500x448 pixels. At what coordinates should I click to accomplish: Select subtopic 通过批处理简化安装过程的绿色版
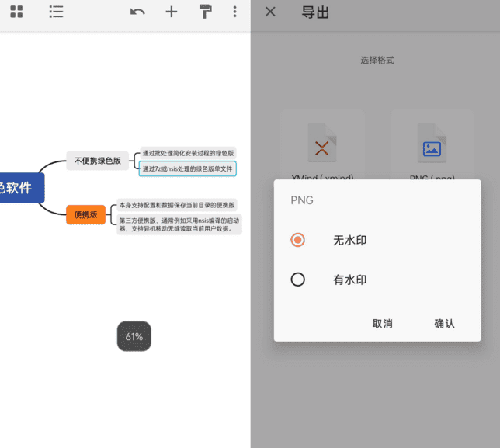(188, 153)
